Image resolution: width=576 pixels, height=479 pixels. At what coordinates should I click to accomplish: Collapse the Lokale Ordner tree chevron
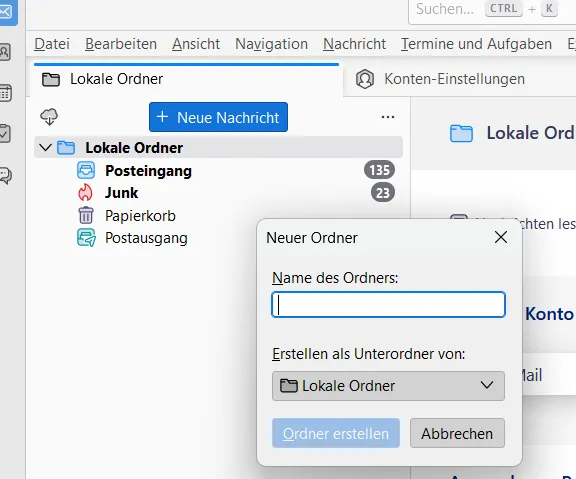45,148
